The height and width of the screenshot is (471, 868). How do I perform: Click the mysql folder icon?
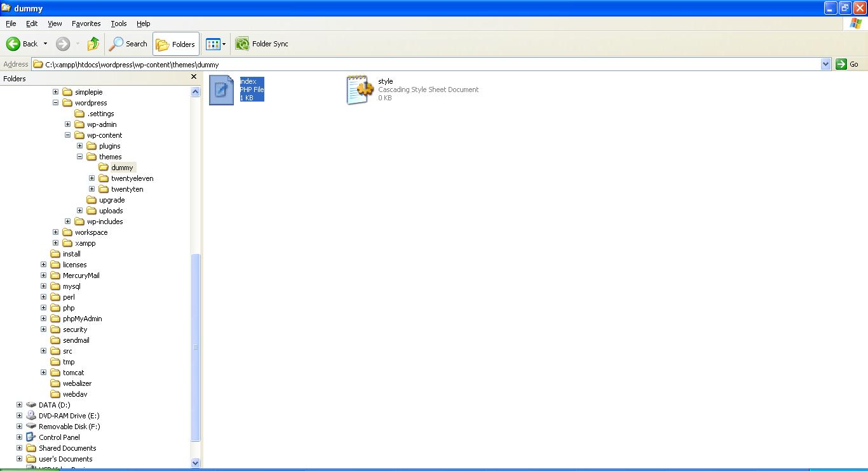click(x=55, y=286)
